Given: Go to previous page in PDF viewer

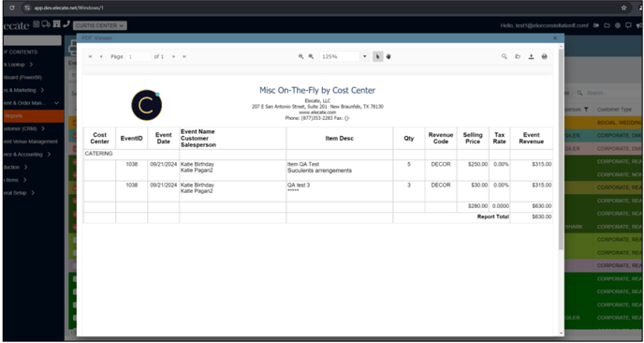Looking at the screenshot, I should [101, 57].
